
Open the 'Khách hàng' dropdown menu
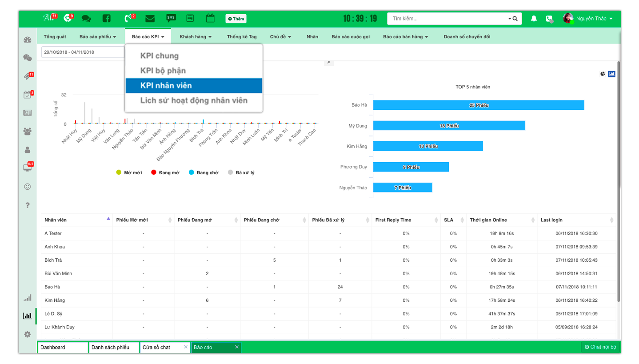click(x=195, y=37)
